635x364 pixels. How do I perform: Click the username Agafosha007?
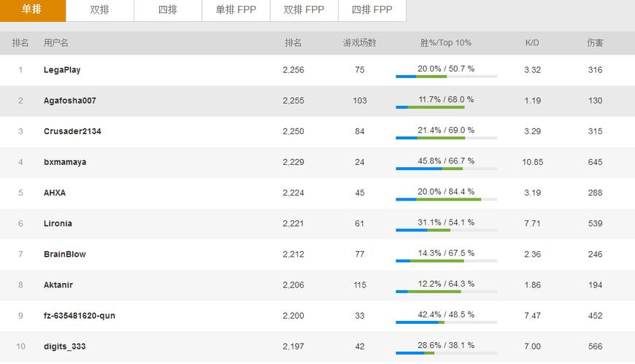(x=69, y=101)
